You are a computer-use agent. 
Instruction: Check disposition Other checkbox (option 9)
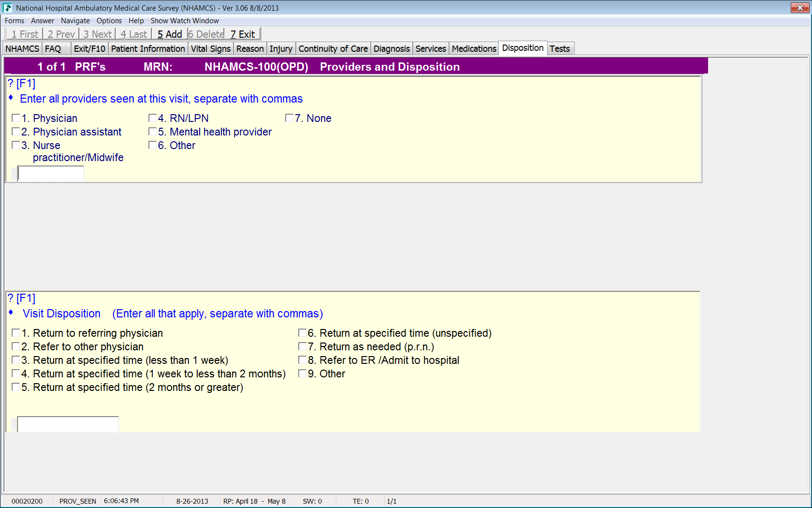[x=303, y=374]
